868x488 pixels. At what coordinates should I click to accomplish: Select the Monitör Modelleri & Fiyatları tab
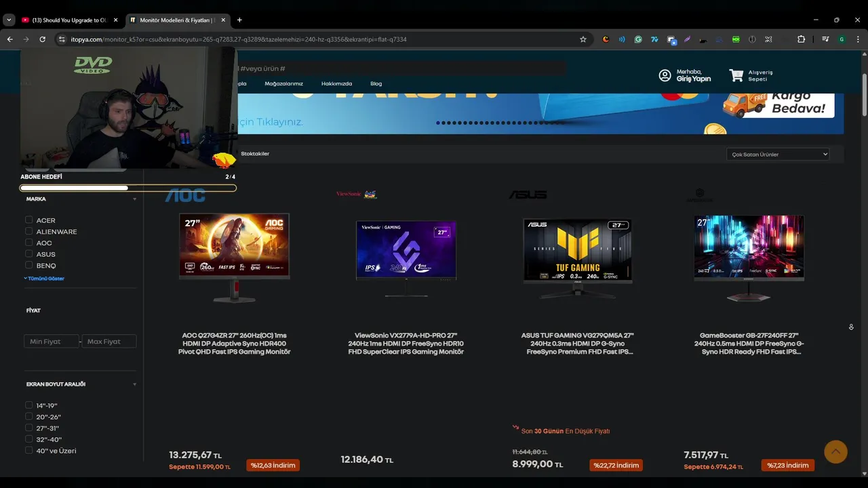177,20
